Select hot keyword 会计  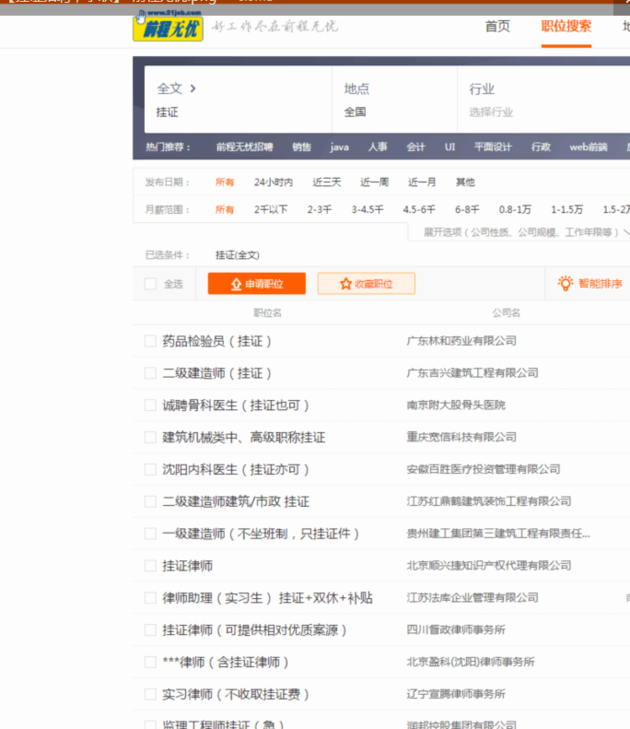(416, 147)
